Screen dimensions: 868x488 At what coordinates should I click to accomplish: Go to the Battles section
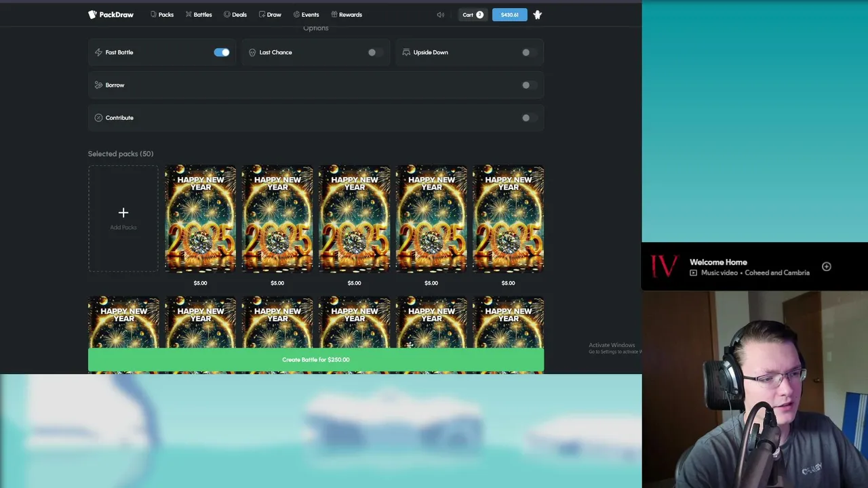[199, 14]
